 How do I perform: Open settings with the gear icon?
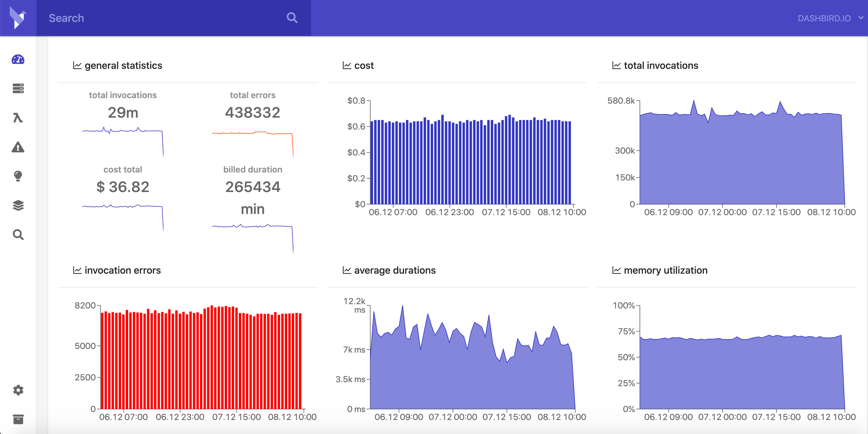click(18, 390)
